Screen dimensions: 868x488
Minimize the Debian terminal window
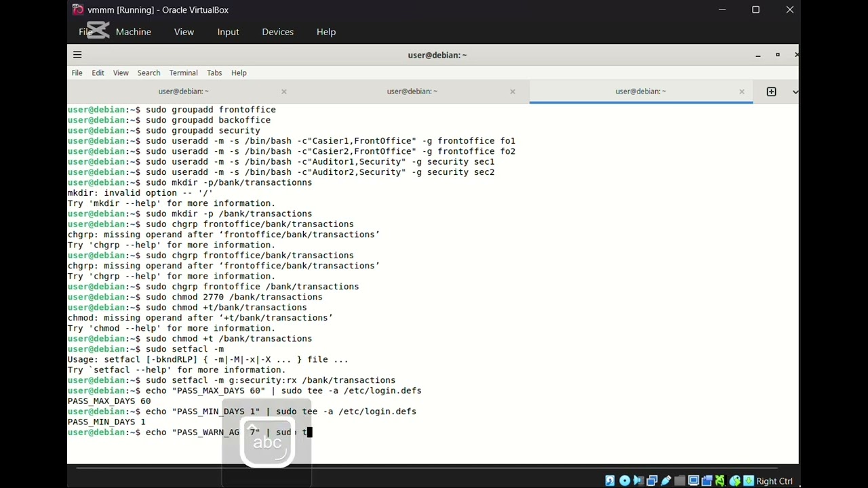coord(758,55)
